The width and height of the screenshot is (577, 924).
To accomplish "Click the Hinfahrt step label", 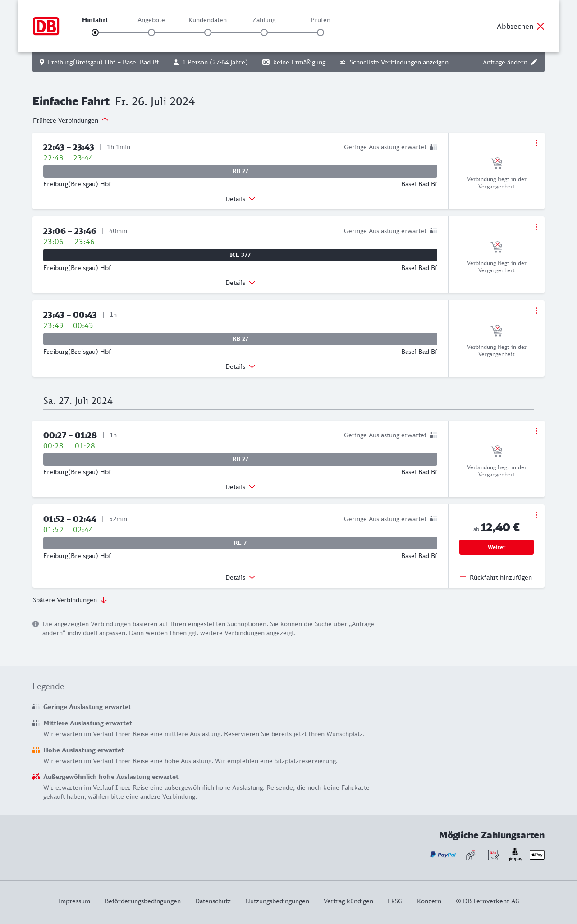I will pyautogui.click(x=95, y=20).
